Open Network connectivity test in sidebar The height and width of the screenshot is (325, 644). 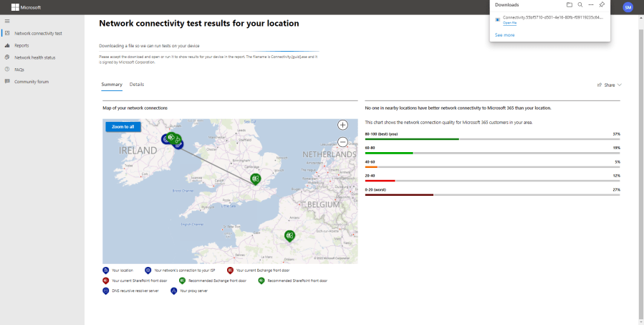(x=38, y=33)
